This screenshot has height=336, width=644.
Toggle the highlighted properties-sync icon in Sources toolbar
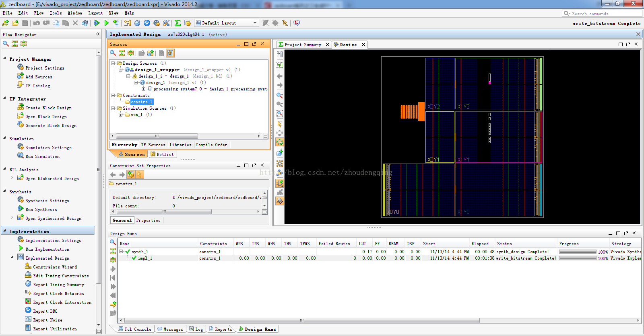coord(170,53)
